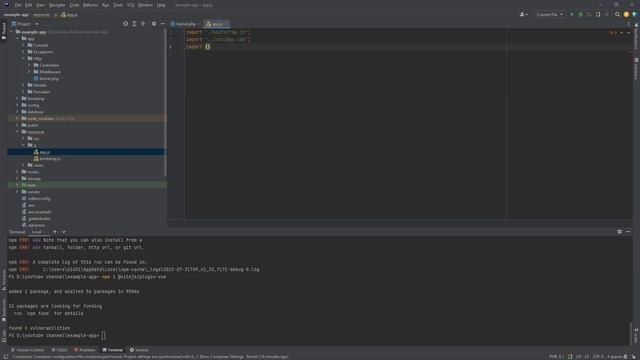Select the routes folder

33,172
